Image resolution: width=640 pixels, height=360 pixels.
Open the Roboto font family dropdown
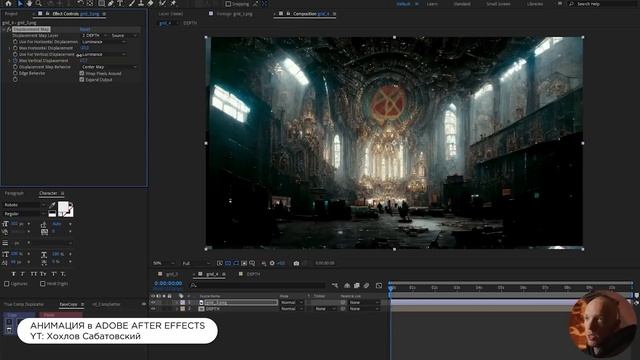click(x=24, y=205)
